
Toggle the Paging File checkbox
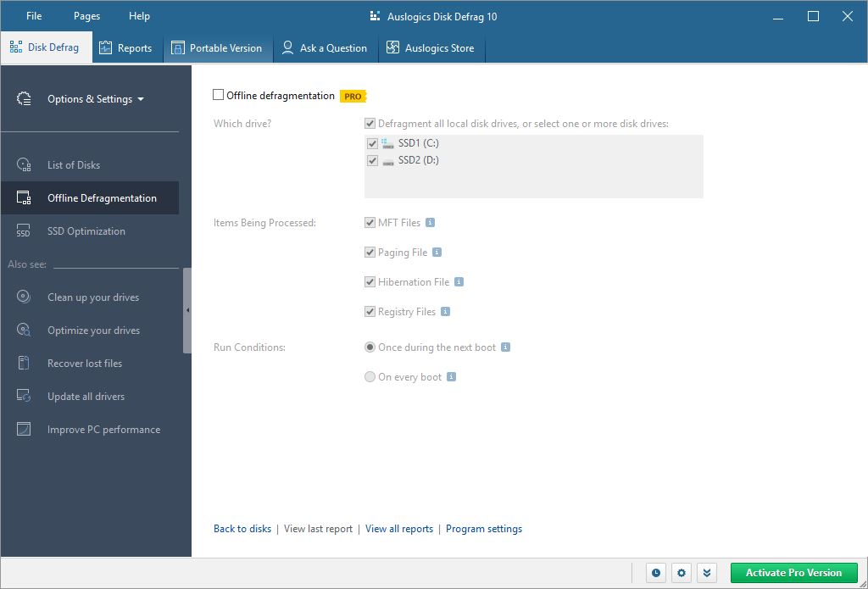370,253
